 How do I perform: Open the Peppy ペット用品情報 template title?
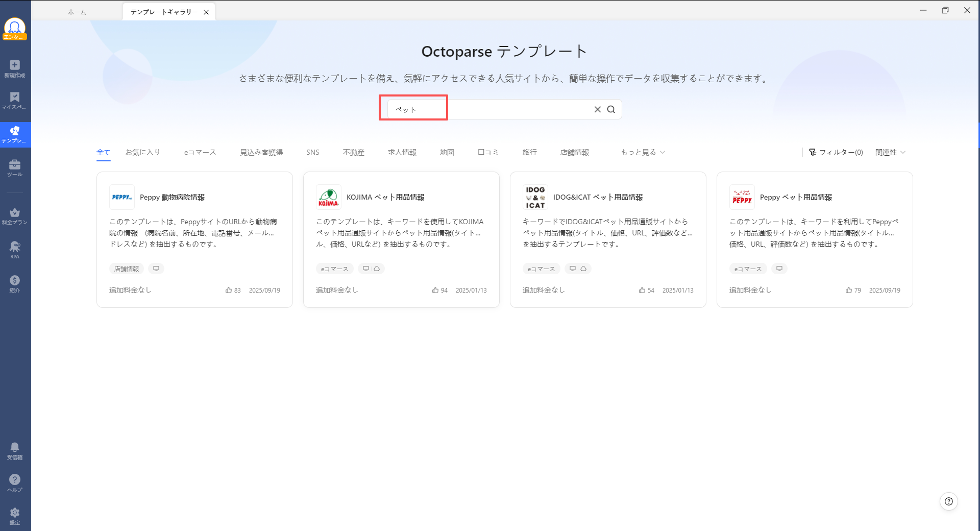(796, 197)
